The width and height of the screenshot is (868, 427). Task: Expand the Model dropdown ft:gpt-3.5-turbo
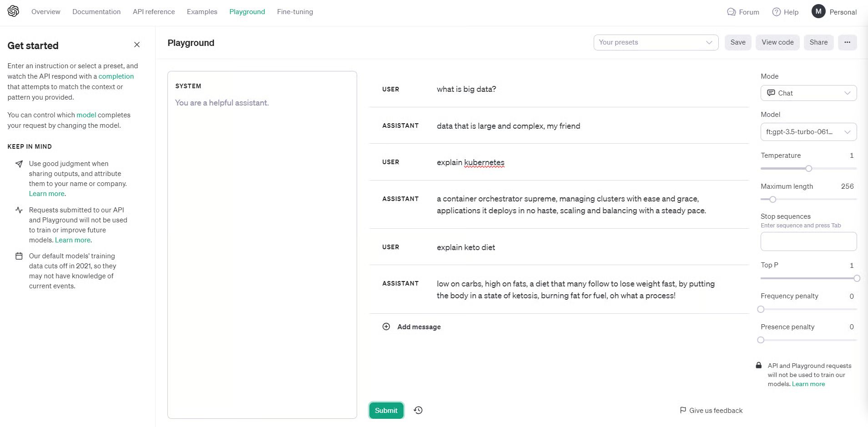tap(808, 132)
